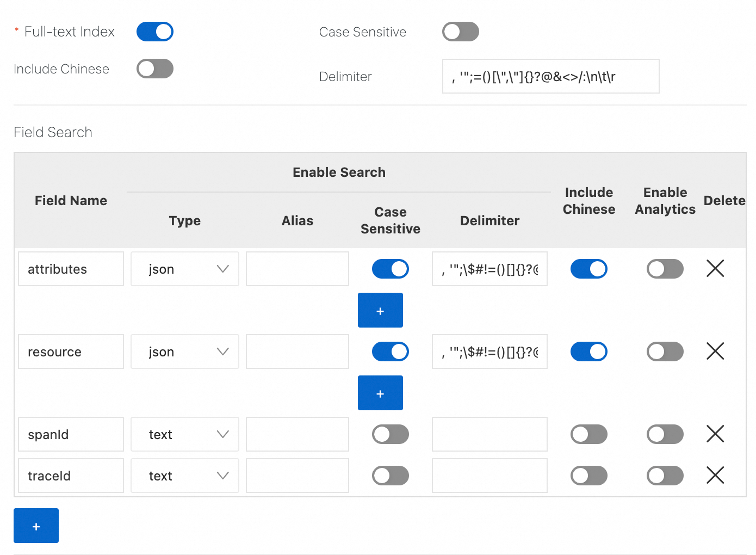Open type dropdown for attributes field
This screenshot has width=756, height=555.
185,269
